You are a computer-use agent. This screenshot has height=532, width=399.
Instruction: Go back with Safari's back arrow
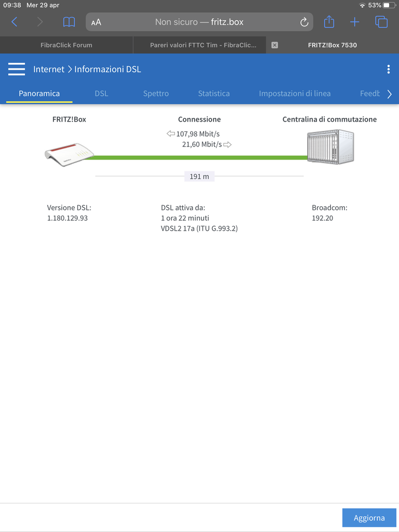[x=14, y=22]
